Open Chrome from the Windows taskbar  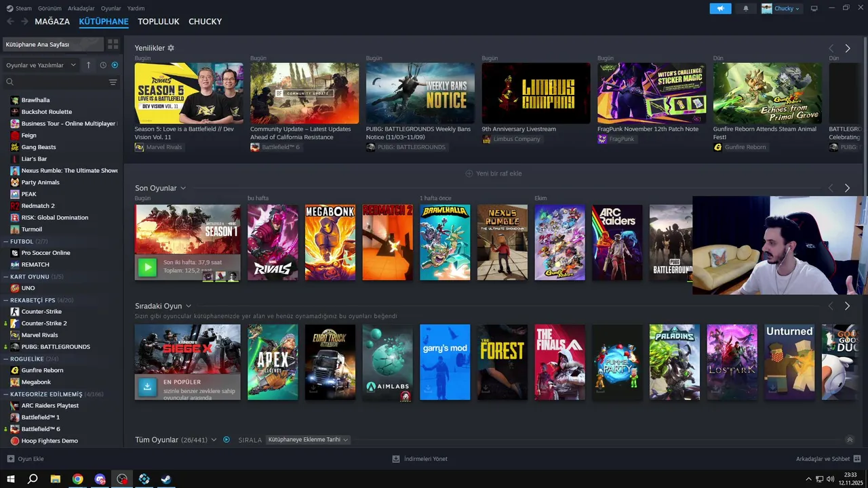click(77, 479)
